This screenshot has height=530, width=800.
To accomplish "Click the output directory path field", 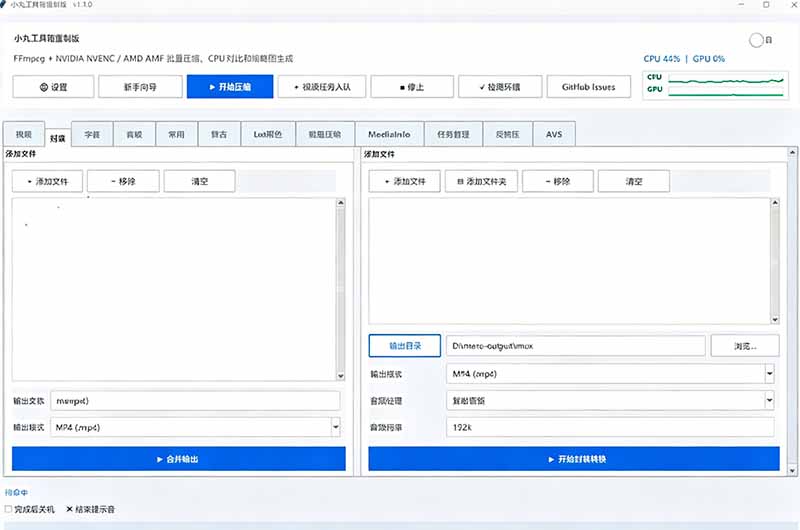I will click(x=576, y=346).
